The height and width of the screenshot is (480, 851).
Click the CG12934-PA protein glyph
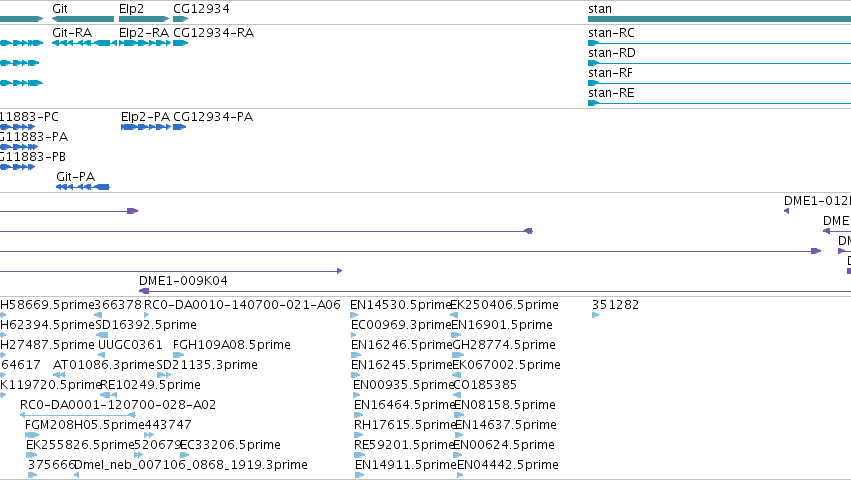pyautogui.click(x=180, y=127)
